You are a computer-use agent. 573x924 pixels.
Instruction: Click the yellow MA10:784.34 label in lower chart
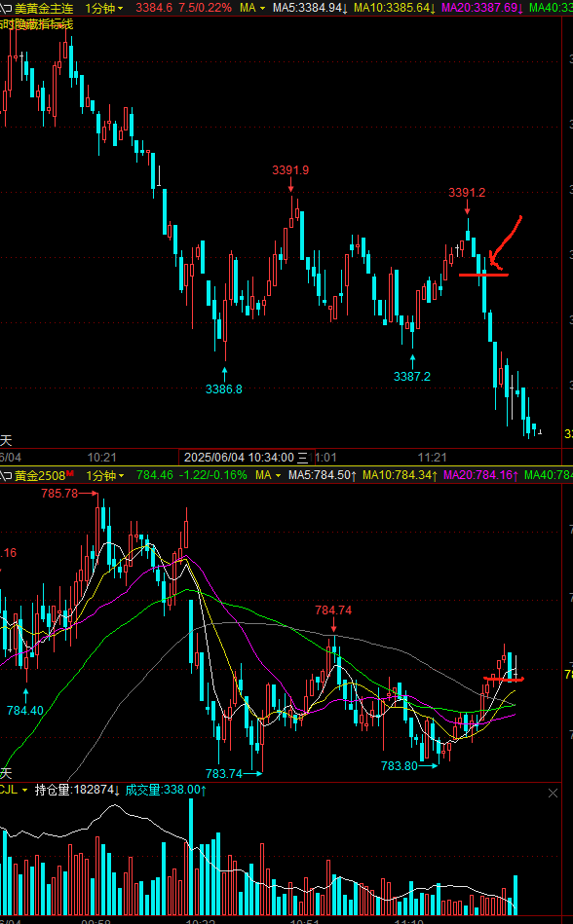coord(400,475)
